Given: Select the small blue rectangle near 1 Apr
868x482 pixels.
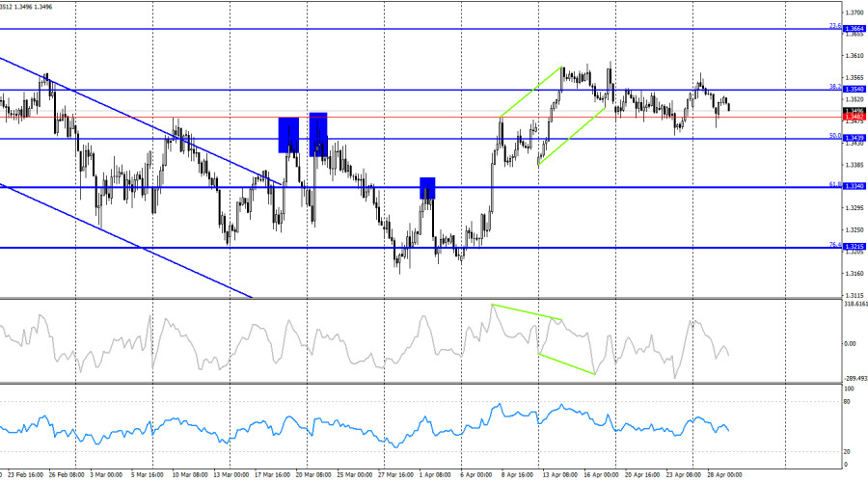Looking at the screenshot, I should coord(427,188).
